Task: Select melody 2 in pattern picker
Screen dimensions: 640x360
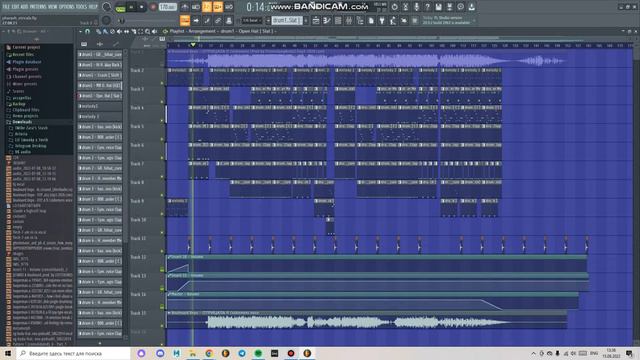Action: [x=100, y=117]
